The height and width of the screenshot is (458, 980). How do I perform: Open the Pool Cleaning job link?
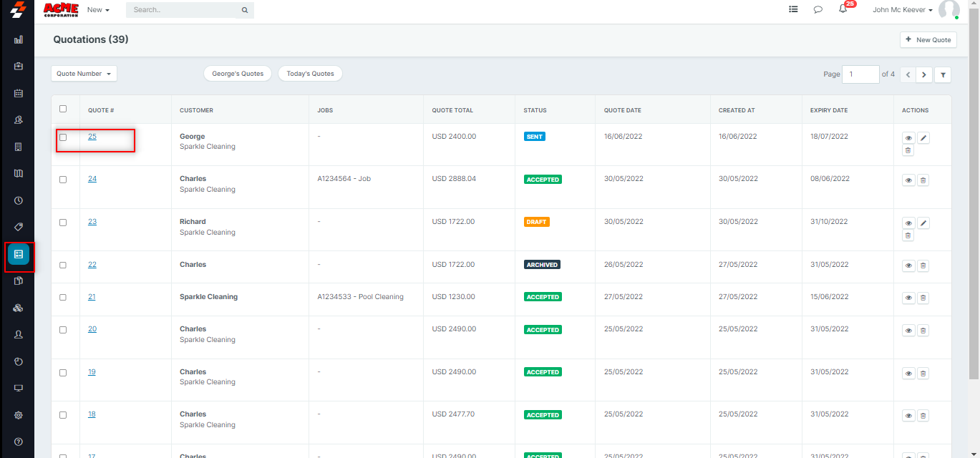coord(381,297)
